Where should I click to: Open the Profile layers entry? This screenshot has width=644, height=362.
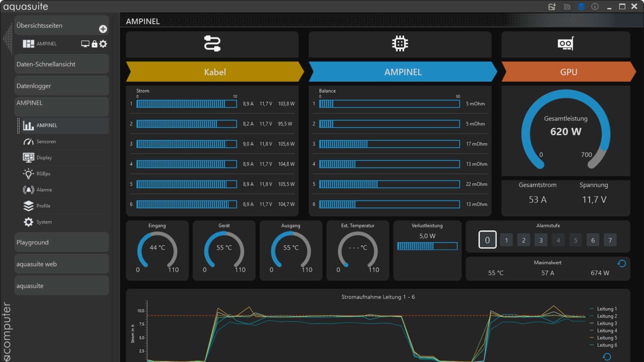[x=43, y=206]
